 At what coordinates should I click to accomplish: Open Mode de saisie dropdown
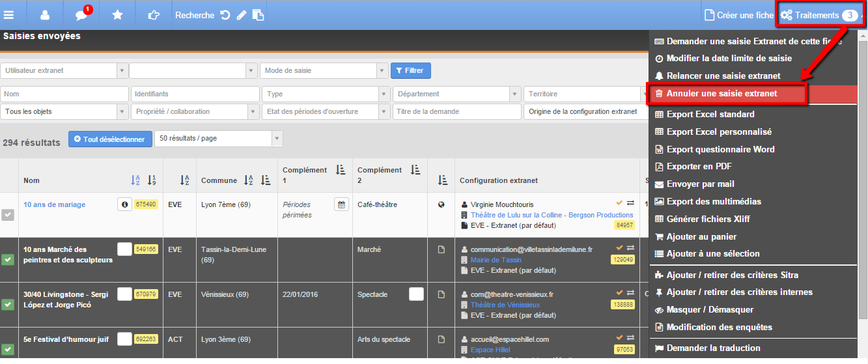pos(324,70)
